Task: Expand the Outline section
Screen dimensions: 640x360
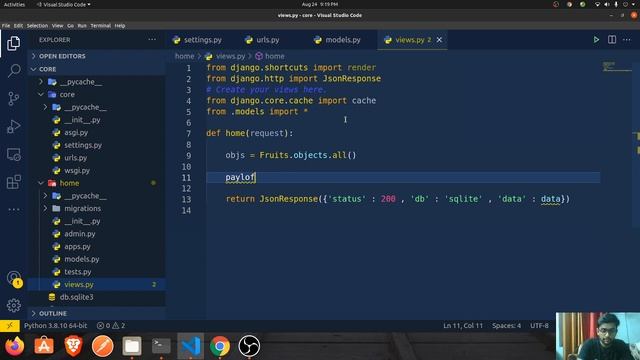Action: click(97, 313)
